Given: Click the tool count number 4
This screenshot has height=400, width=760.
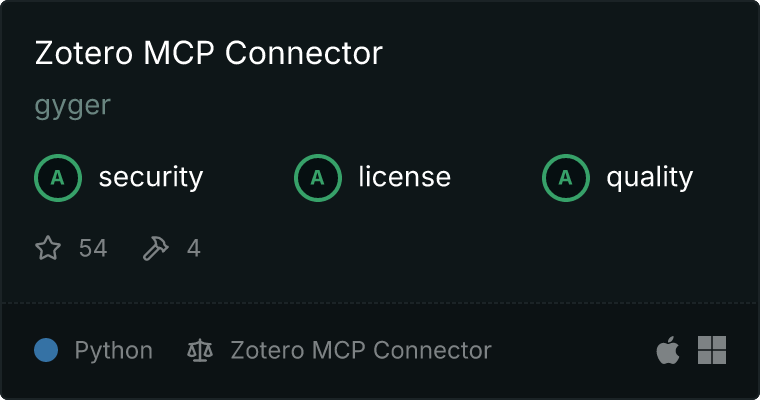Looking at the screenshot, I should coord(194,248).
